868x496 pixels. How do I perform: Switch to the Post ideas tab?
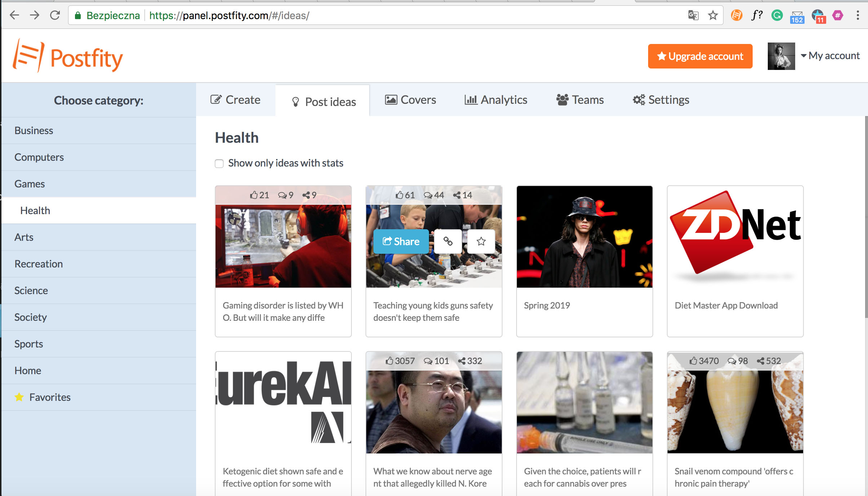tap(323, 101)
